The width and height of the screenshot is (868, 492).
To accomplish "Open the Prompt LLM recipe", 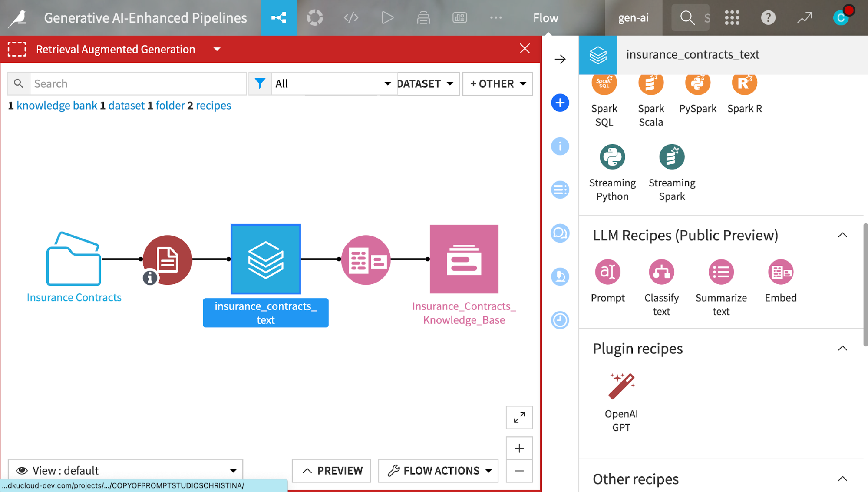I will 607,271.
